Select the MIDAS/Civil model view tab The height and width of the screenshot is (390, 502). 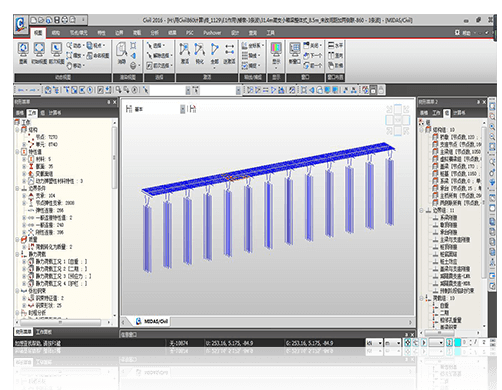[152, 321]
